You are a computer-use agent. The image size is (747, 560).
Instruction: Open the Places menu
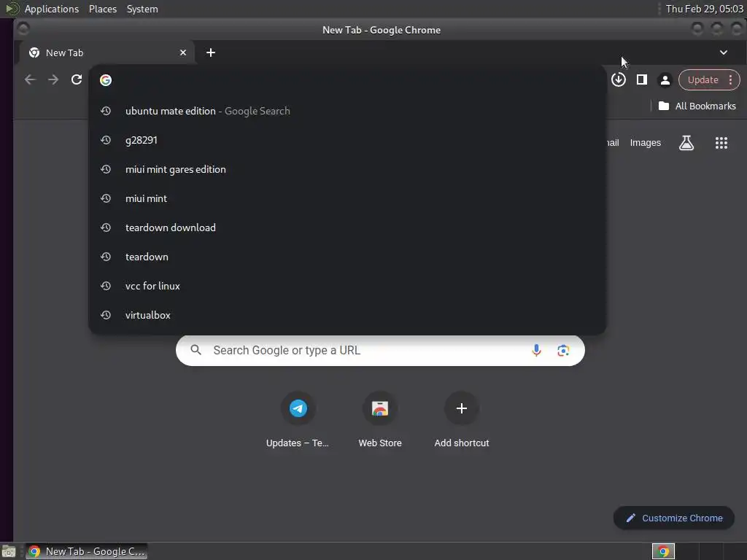[x=103, y=9]
